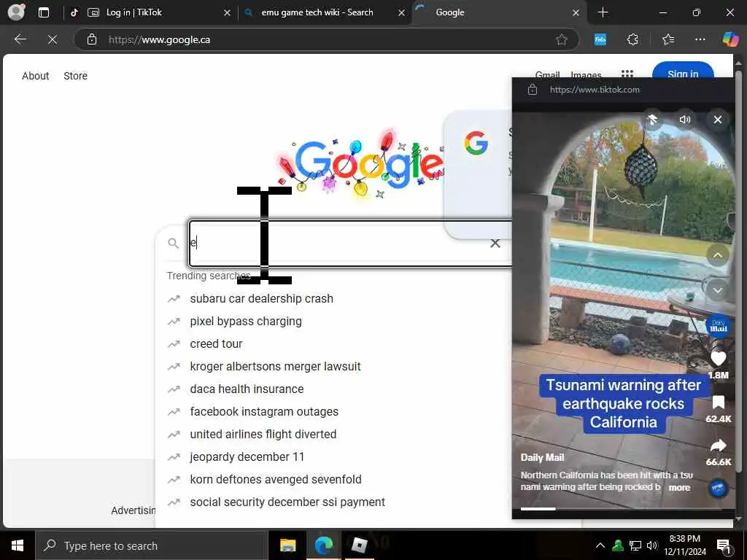Image resolution: width=747 pixels, height=560 pixels.
Task: Open the Windows Start menu
Action: coord(18,545)
